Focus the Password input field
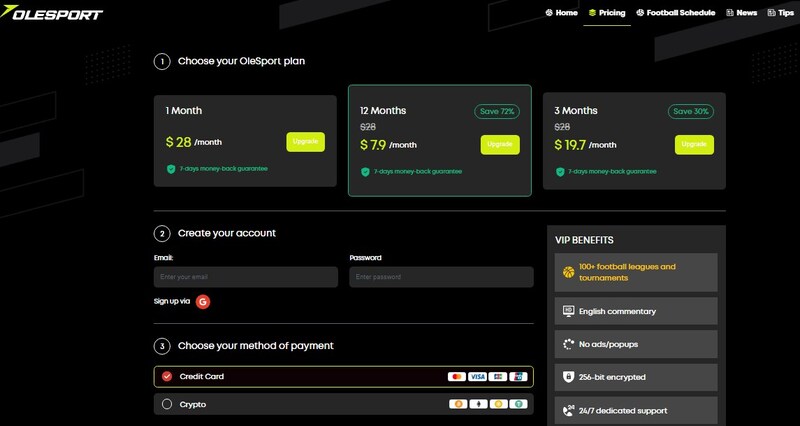Screen dimensions: 800x426 441,277
